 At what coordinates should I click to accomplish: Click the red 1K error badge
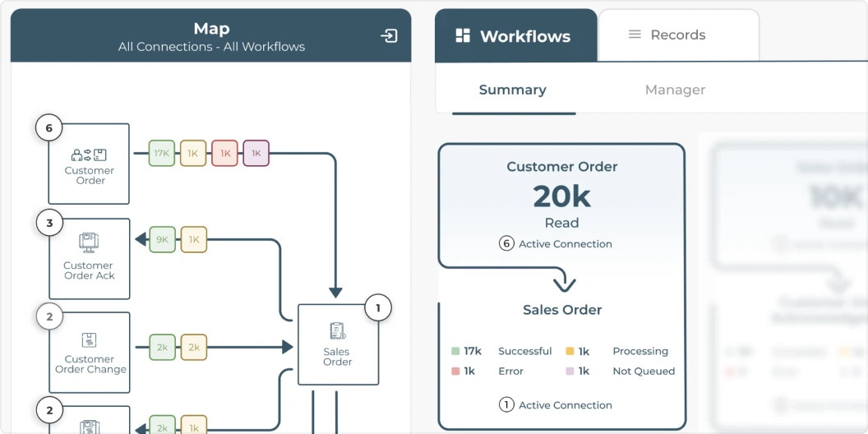(x=224, y=154)
